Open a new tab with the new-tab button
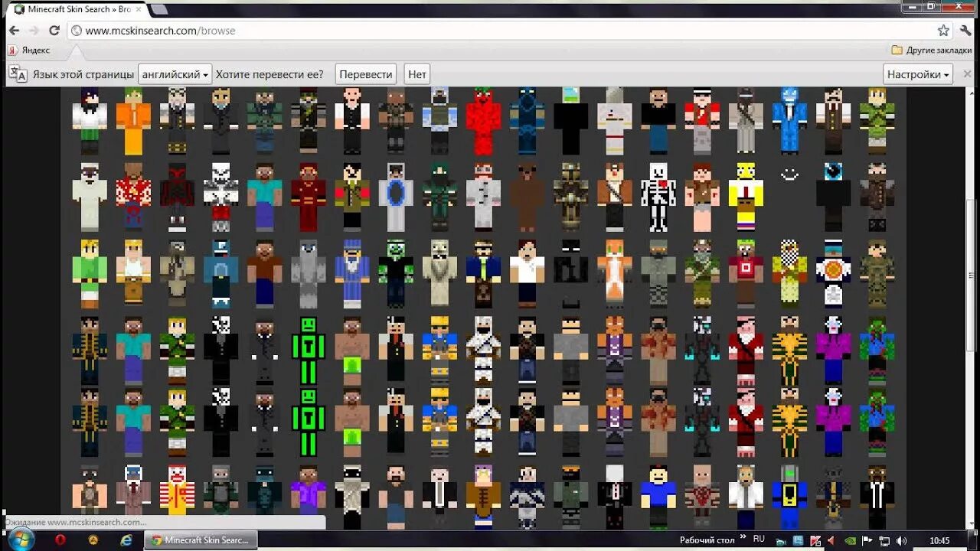The width and height of the screenshot is (980, 551). (x=158, y=9)
